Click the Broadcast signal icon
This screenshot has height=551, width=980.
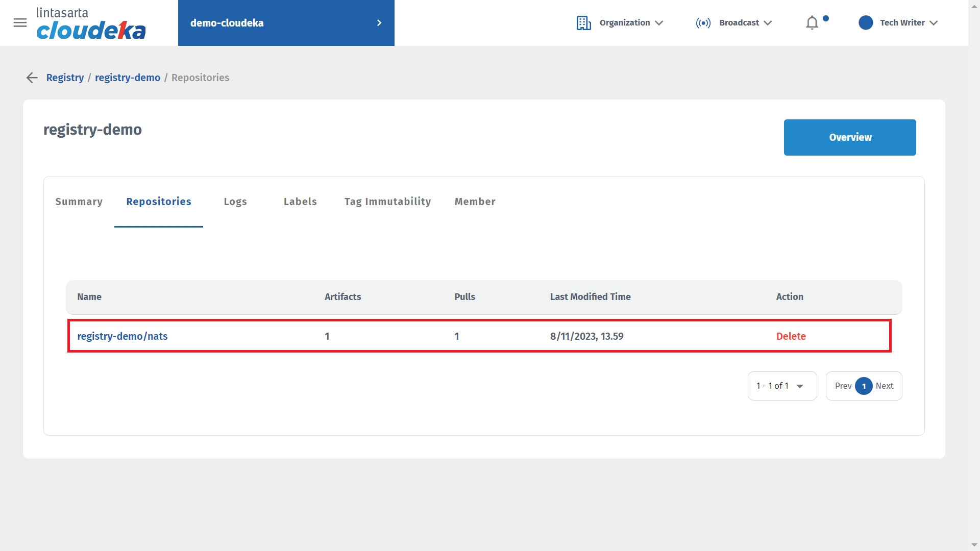pyautogui.click(x=703, y=23)
